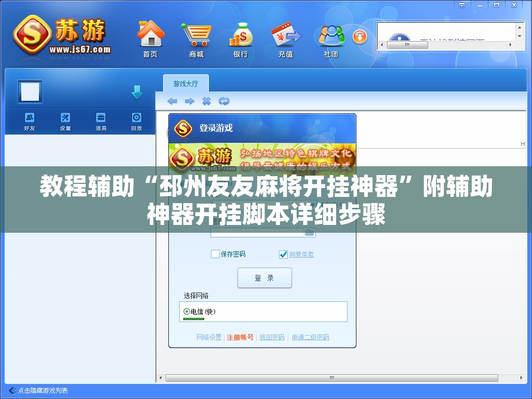The image size is (532, 399).
Task: Select the 电信(快) network radio
Action: [187, 312]
